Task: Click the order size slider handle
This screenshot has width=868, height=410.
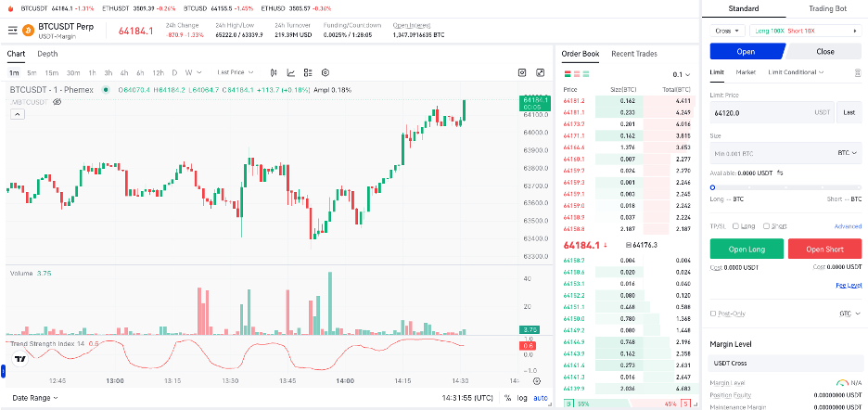Action: pyautogui.click(x=712, y=187)
